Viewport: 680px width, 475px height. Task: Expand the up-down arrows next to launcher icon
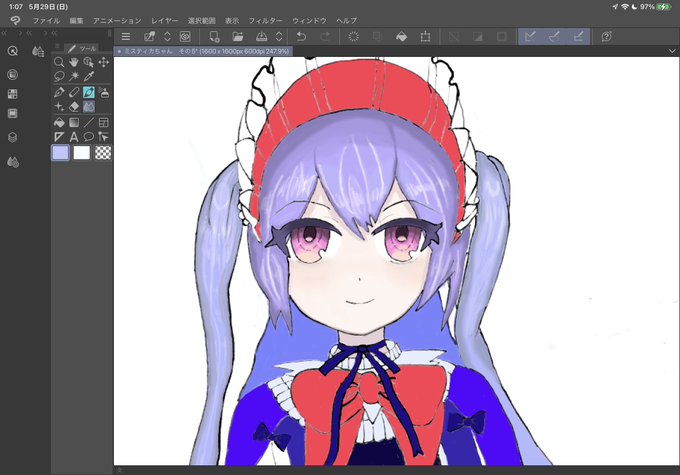pos(167,37)
